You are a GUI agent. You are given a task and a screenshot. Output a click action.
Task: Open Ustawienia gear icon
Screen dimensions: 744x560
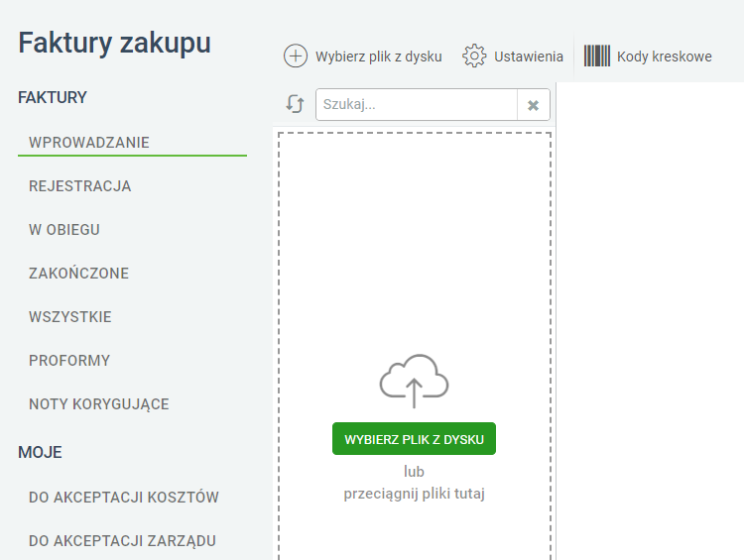[x=474, y=56]
